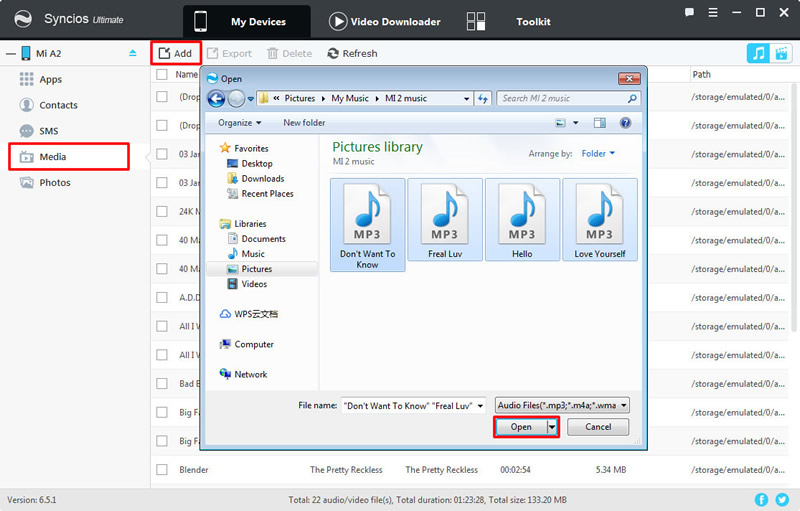Open help in the Open dialog

click(625, 123)
